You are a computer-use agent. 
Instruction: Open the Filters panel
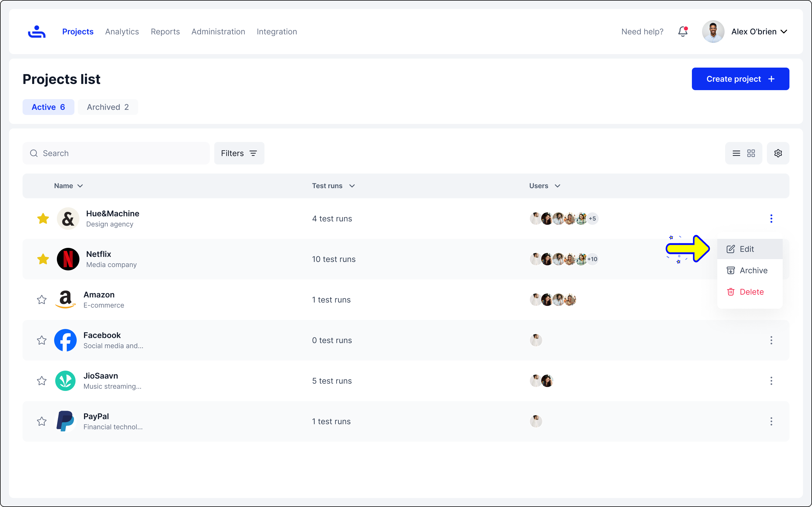click(x=239, y=153)
